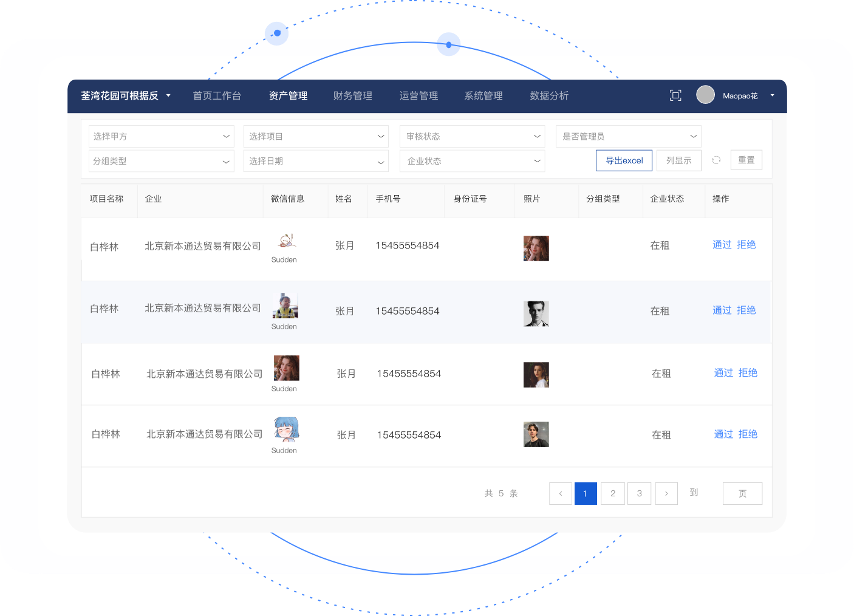Expand the 荃湾花园可根据反 project switcher
This screenshot has width=854, height=616.
[x=126, y=96]
